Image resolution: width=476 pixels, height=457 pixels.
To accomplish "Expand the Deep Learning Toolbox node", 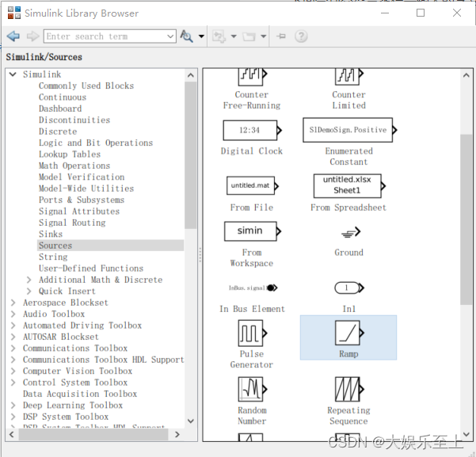I will coord(13,406).
